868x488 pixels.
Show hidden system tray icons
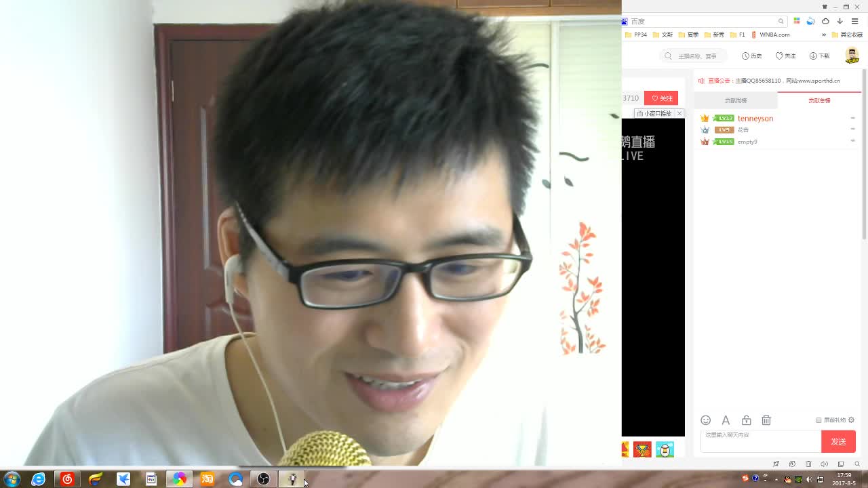(x=776, y=479)
